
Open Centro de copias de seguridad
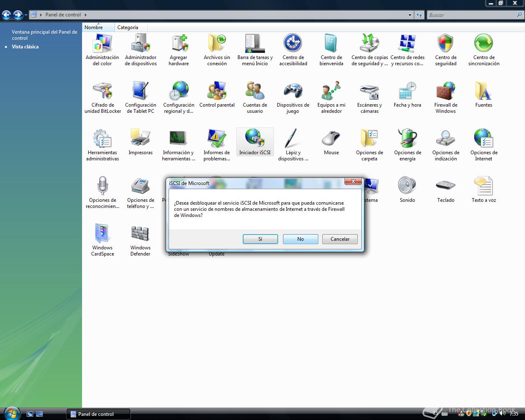[370, 50]
